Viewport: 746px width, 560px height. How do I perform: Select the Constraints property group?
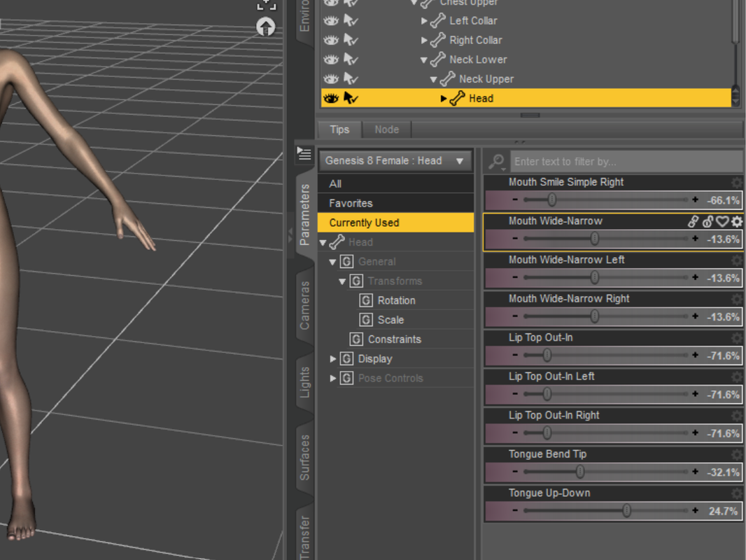pos(395,339)
